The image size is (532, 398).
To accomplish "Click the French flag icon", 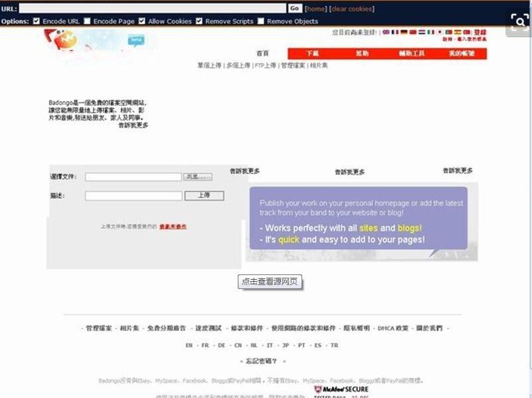I will click(395, 32).
